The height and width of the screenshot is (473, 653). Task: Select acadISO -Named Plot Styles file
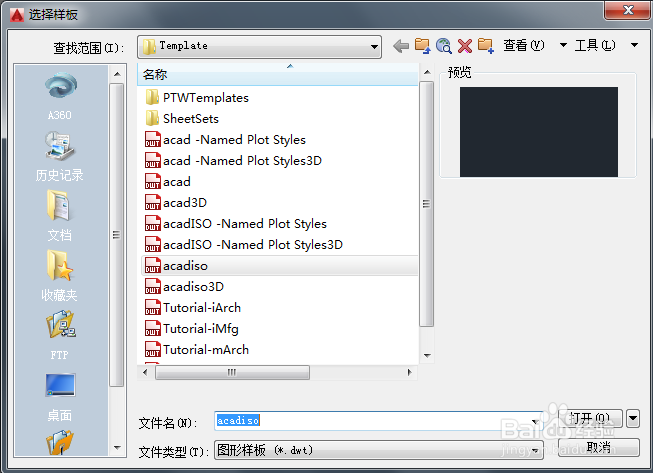click(236, 223)
